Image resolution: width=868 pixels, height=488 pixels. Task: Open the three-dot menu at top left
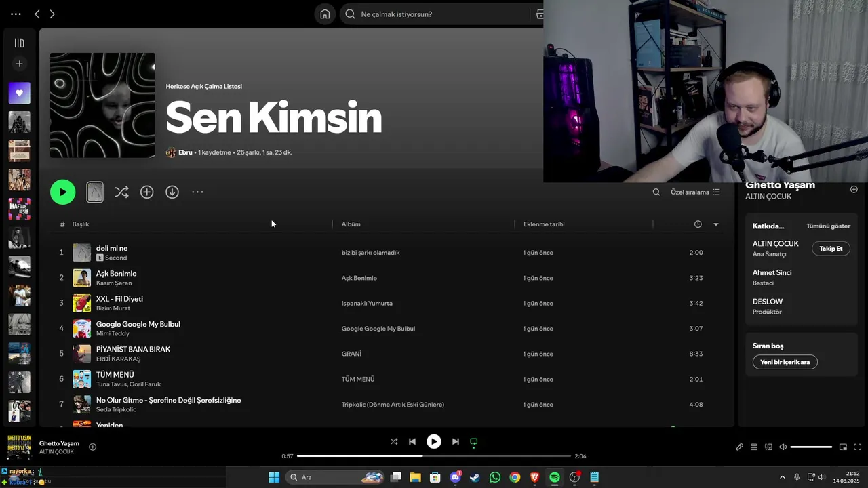(x=16, y=14)
